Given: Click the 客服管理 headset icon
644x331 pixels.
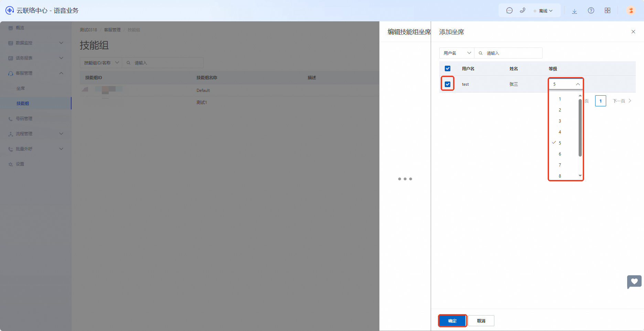Looking at the screenshot, I should (x=11, y=73).
